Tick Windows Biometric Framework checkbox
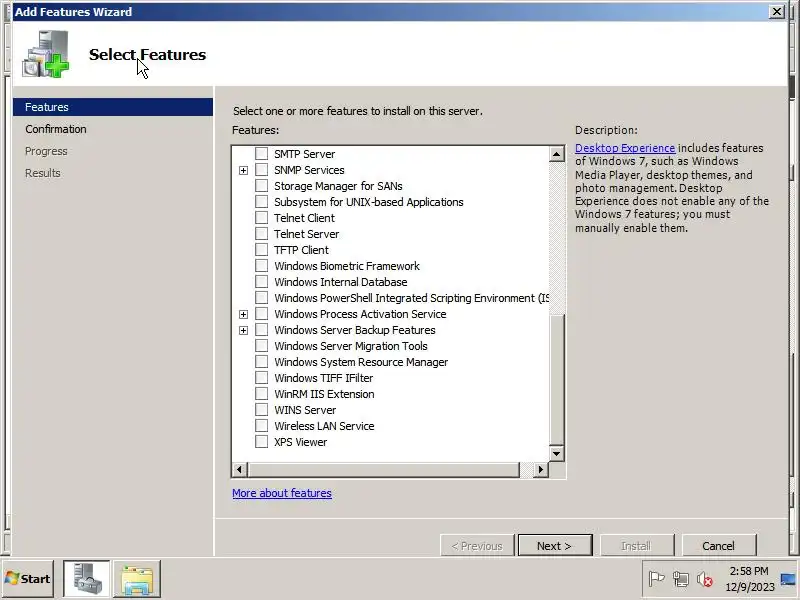The height and width of the screenshot is (600, 800). click(261, 265)
